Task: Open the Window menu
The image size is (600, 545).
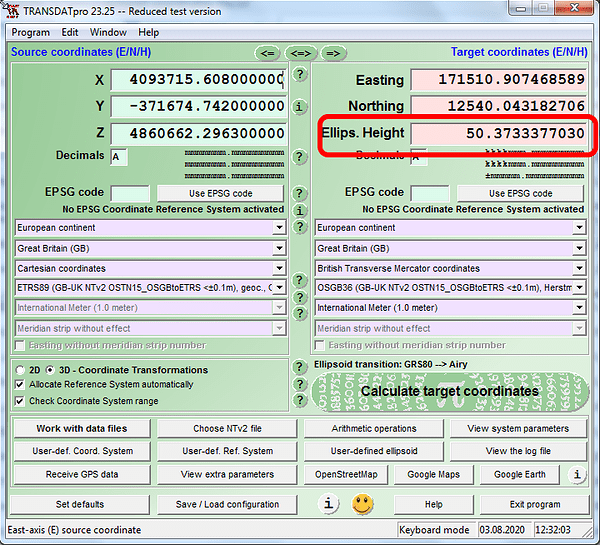Action: [108, 32]
